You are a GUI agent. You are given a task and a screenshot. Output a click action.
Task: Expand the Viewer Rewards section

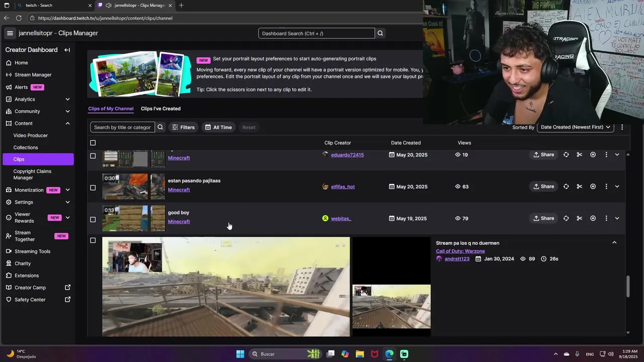pyautogui.click(x=67, y=218)
